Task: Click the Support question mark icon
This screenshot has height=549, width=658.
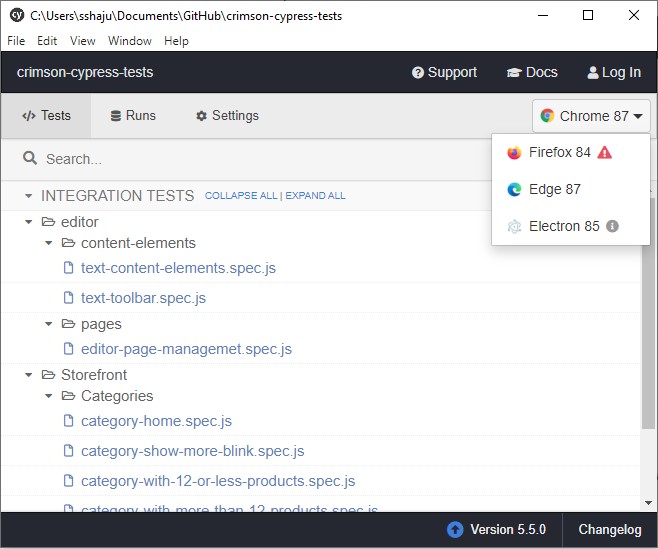Action: coord(418,73)
